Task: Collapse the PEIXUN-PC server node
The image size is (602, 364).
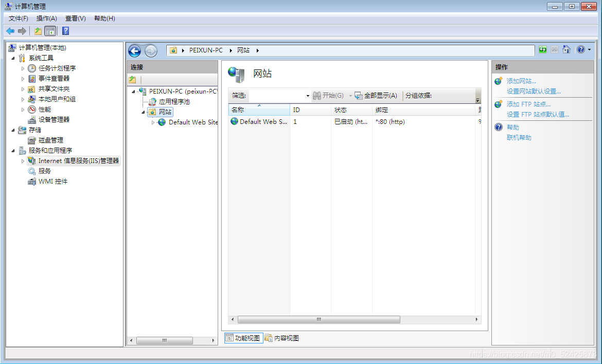Action: [134, 92]
